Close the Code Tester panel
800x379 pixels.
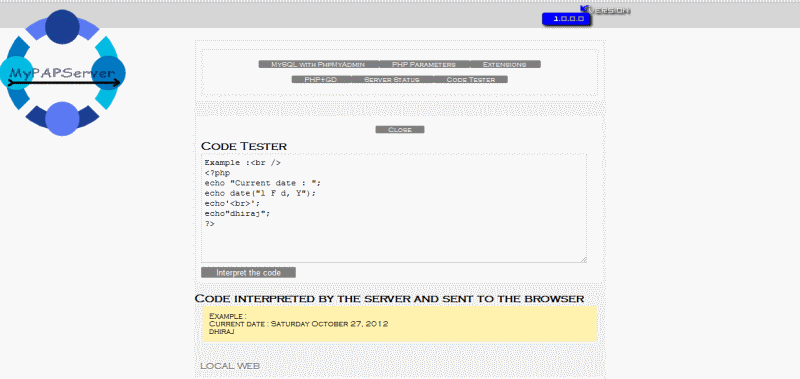(x=400, y=130)
